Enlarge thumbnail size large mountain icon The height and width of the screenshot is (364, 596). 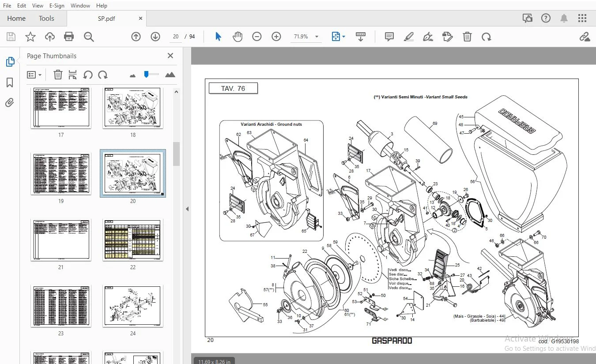pos(170,75)
